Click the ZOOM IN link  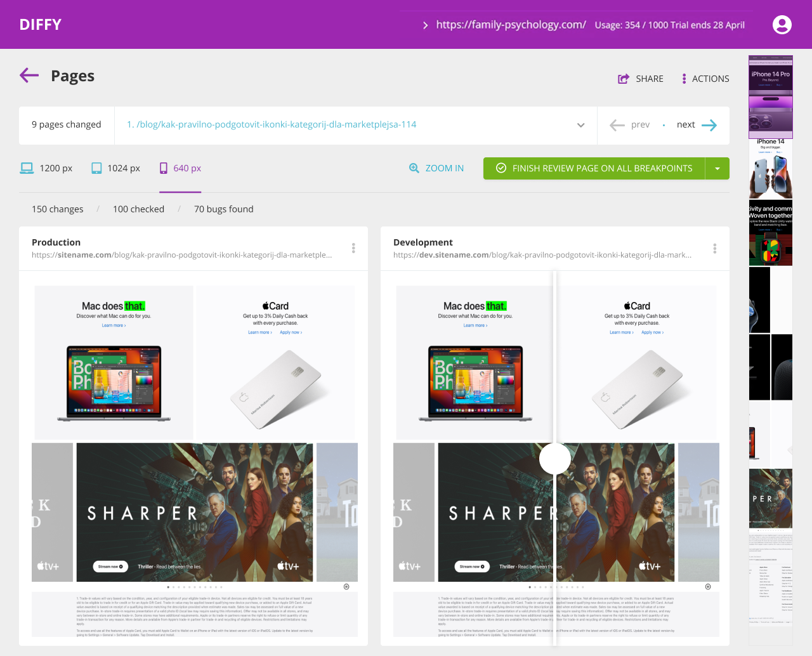444,168
